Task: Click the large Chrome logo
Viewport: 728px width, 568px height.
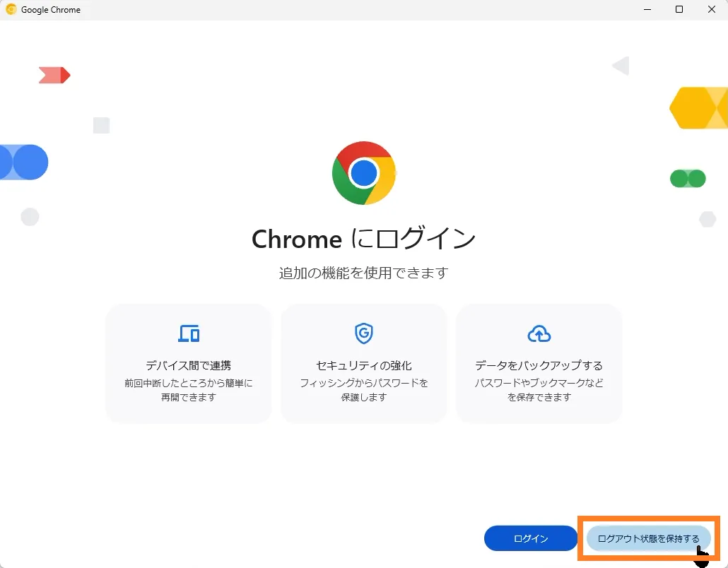Action: click(364, 173)
